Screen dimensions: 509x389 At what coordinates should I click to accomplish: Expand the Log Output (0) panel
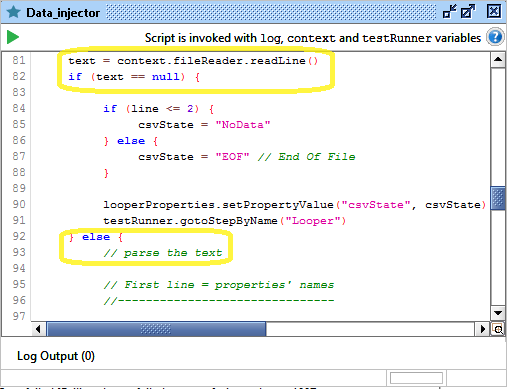[56, 356]
